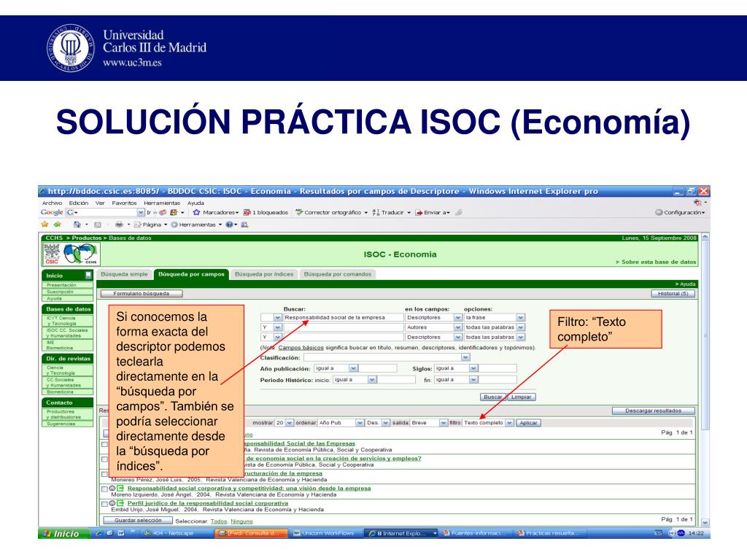The width and height of the screenshot is (747, 560).
Task: Tick checkbox for Embid Urijo, José Miguel result
Action: pos(105,504)
